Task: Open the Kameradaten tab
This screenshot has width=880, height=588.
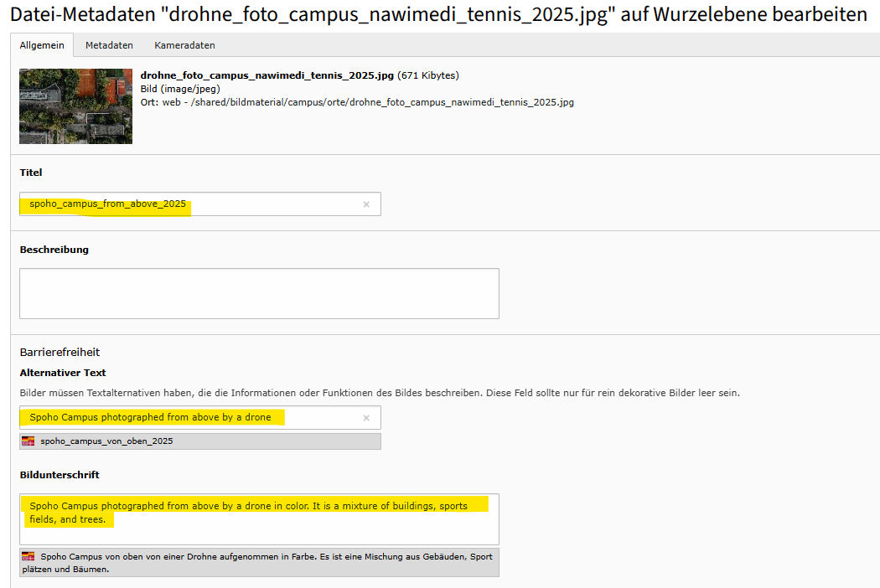Action: [x=184, y=45]
